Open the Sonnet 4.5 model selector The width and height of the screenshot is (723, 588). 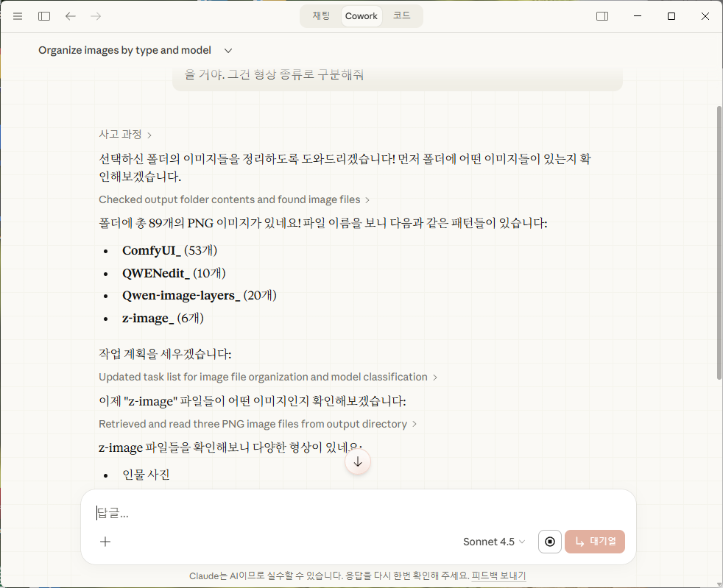pos(494,542)
